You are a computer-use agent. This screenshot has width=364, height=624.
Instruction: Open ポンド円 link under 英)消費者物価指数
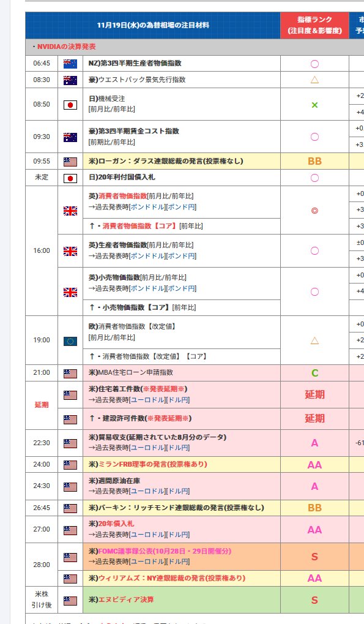click(181, 207)
